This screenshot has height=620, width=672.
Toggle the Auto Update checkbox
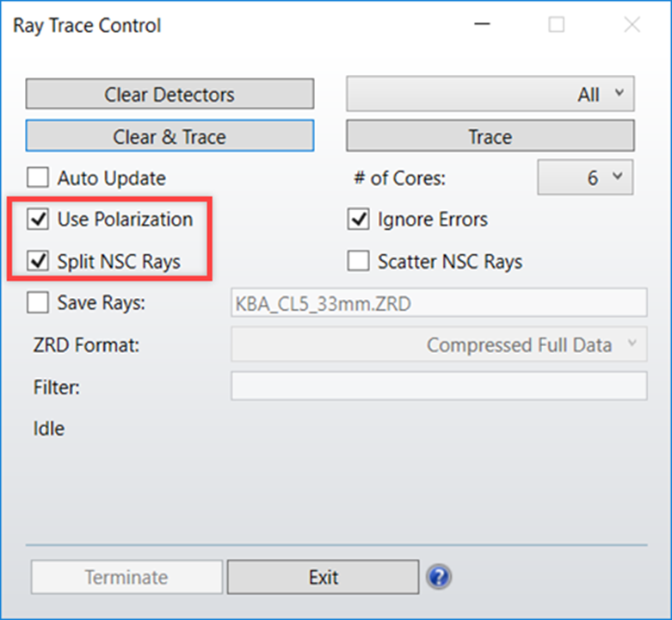tap(38, 179)
